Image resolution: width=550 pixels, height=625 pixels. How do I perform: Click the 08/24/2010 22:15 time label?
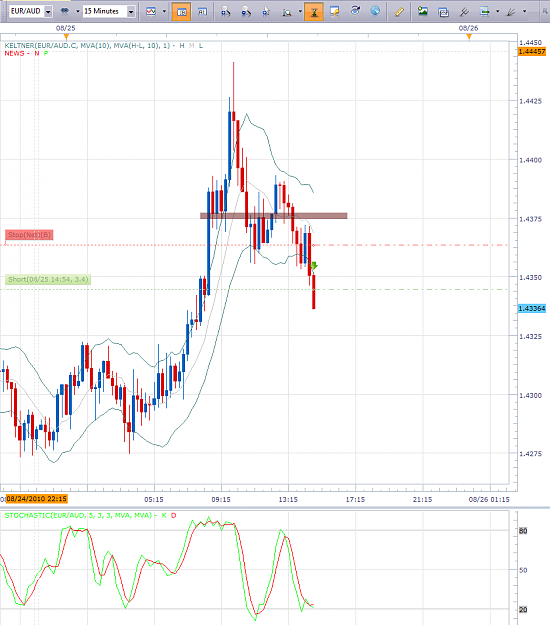click(x=37, y=499)
